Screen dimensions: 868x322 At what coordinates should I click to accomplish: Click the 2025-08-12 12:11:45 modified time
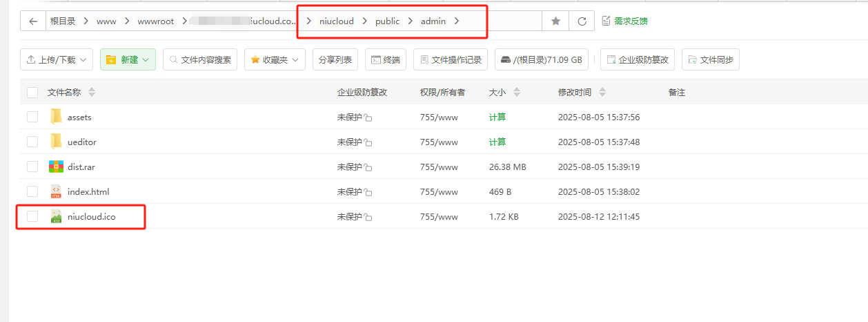click(599, 216)
